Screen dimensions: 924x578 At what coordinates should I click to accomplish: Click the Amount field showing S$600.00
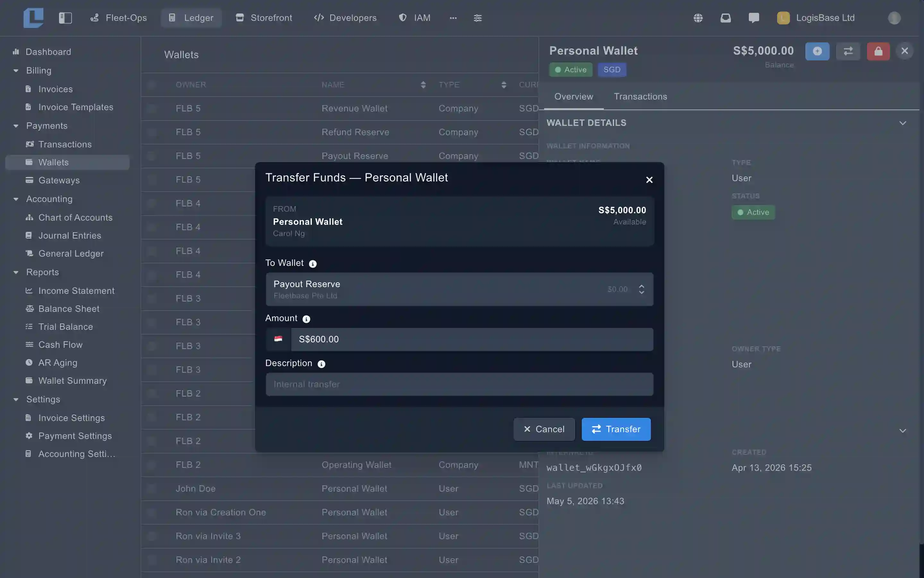472,339
